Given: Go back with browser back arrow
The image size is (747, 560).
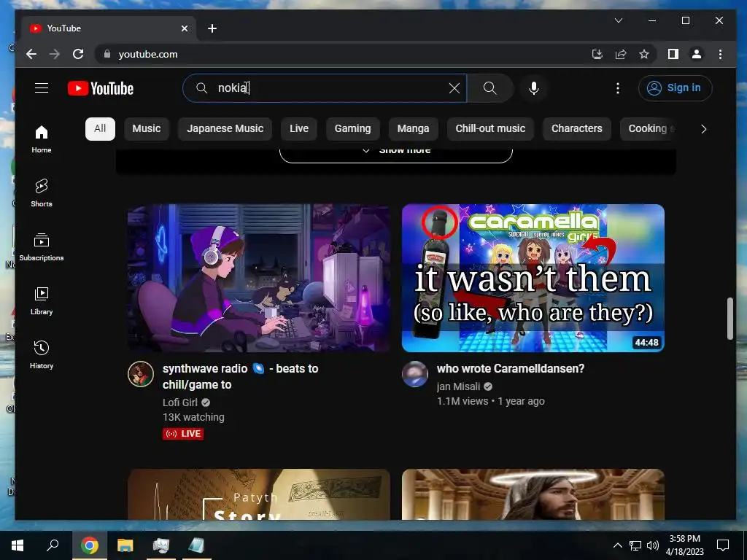Looking at the screenshot, I should point(31,54).
